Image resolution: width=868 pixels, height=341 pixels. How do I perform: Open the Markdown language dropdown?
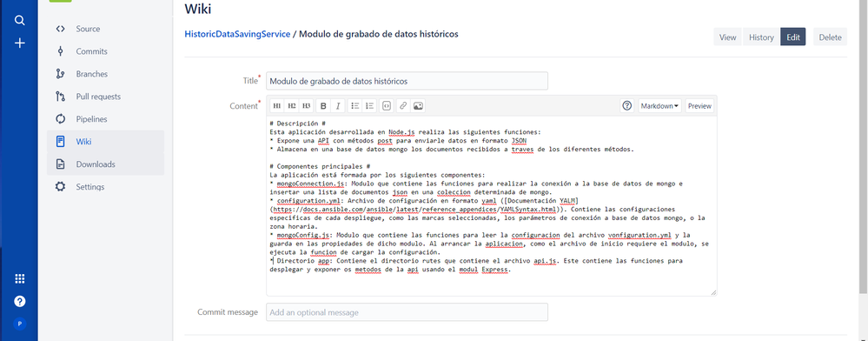click(659, 106)
